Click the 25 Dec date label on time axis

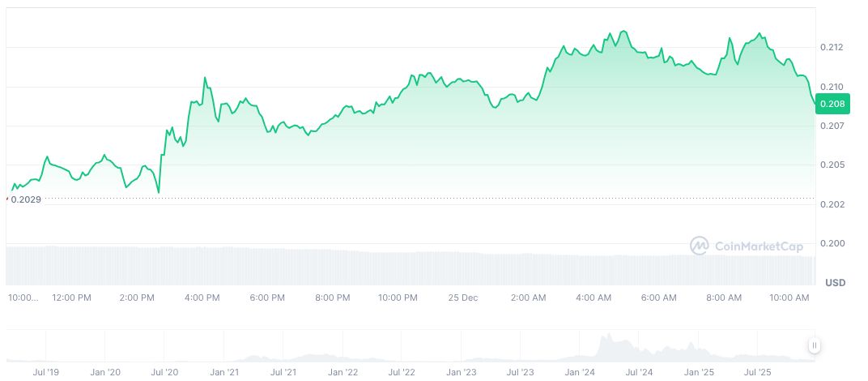tap(463, 298)
